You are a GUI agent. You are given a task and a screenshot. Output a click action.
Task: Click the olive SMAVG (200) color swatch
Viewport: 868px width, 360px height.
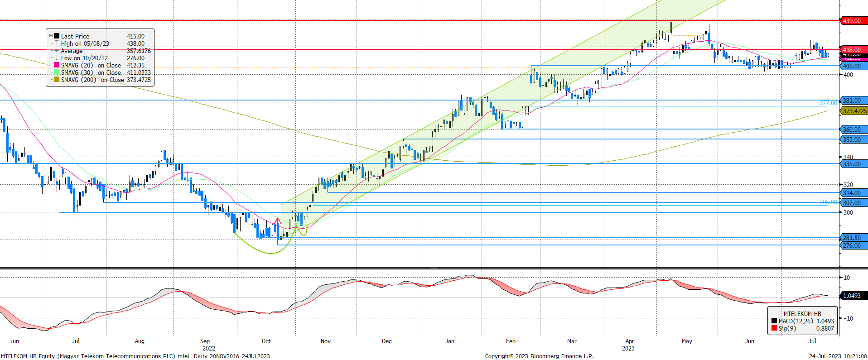57,80
